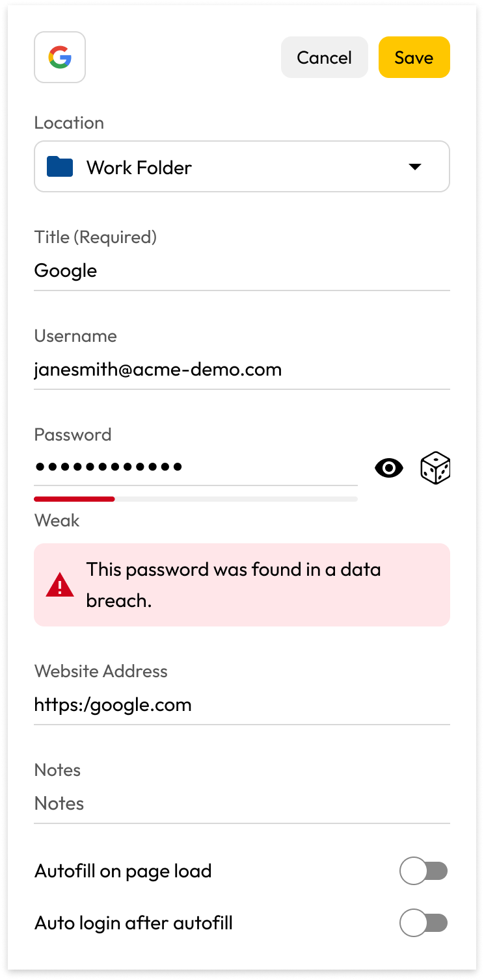This screenshot has width=484, height=980.
Task: Open the Location dropdown
Action: tap(242, 166)
